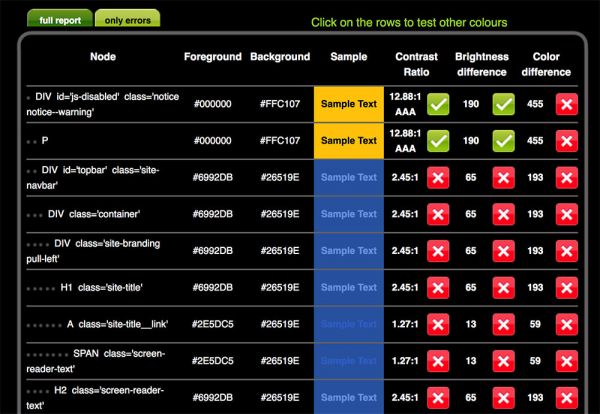Screen dimensions: 600x414
Task: Select blue Sample Text swatch in topbar row
Action: 348,178
